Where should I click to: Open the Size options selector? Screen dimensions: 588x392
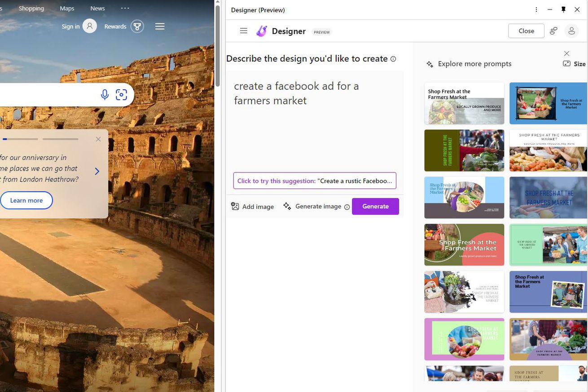coord(575,64)
